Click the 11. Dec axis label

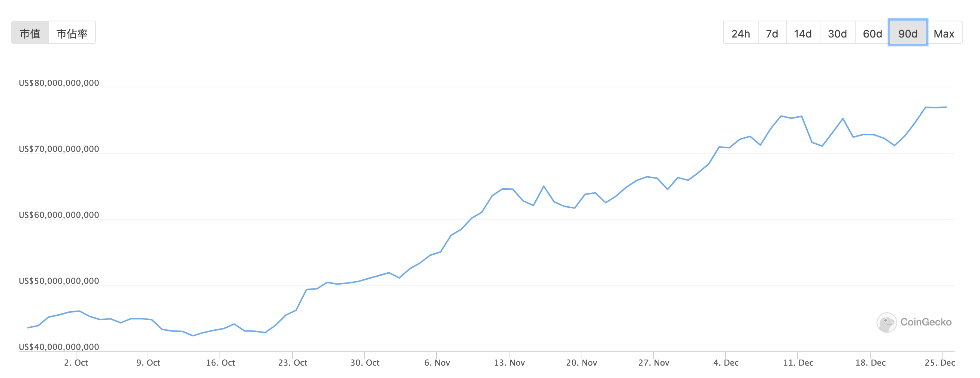pos(798,363)
